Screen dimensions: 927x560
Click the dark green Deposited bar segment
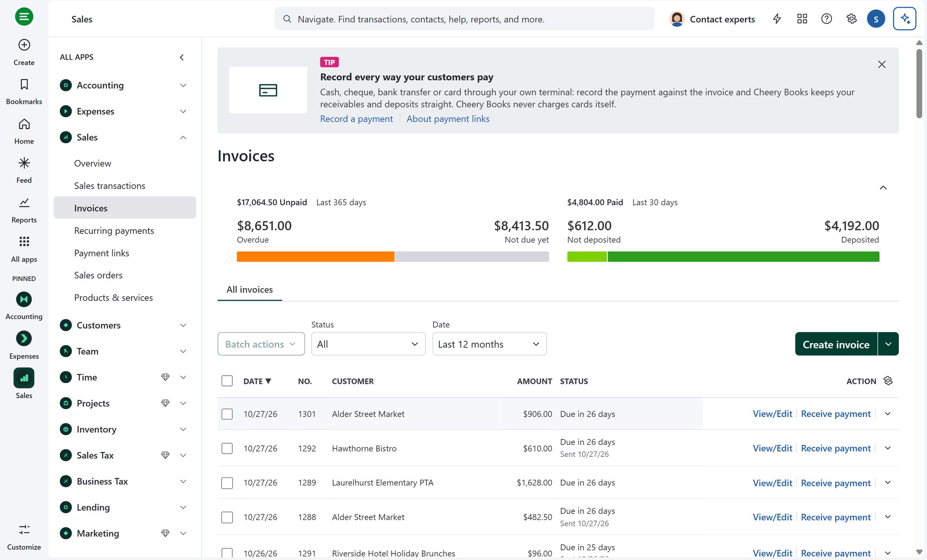pos(743,256)
